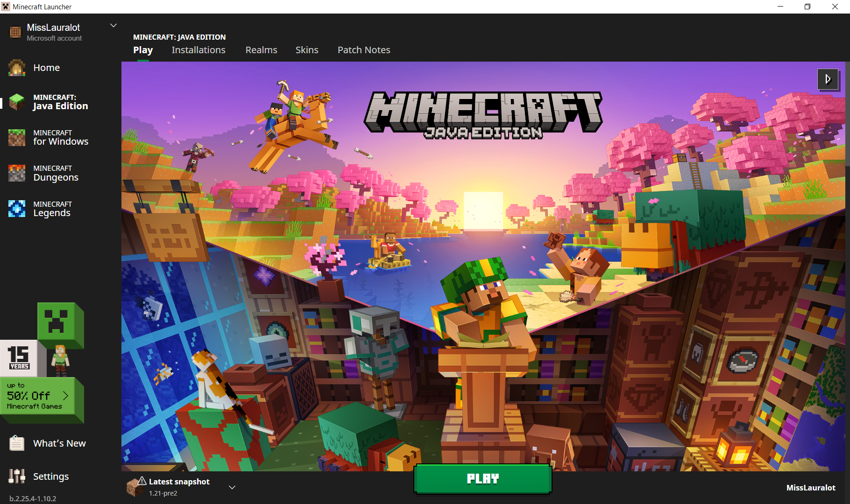The height and width of the screenshot is (504, 850).
Task: Expand the account switcher chevron
Action: 113,26
